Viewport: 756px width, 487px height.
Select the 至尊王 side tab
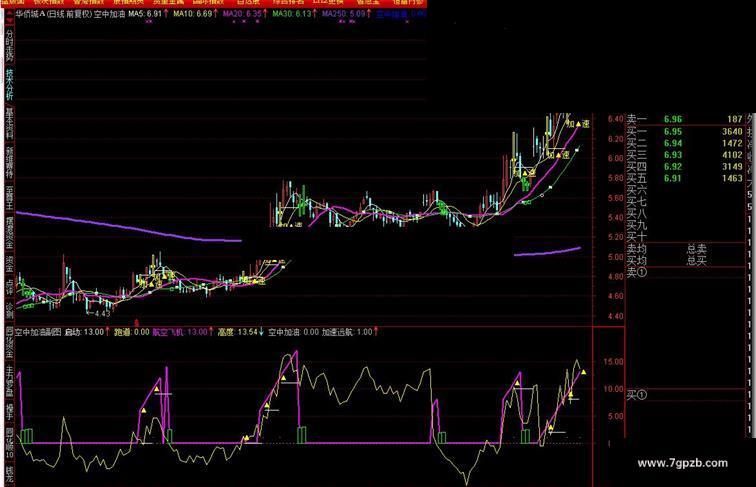9,198
